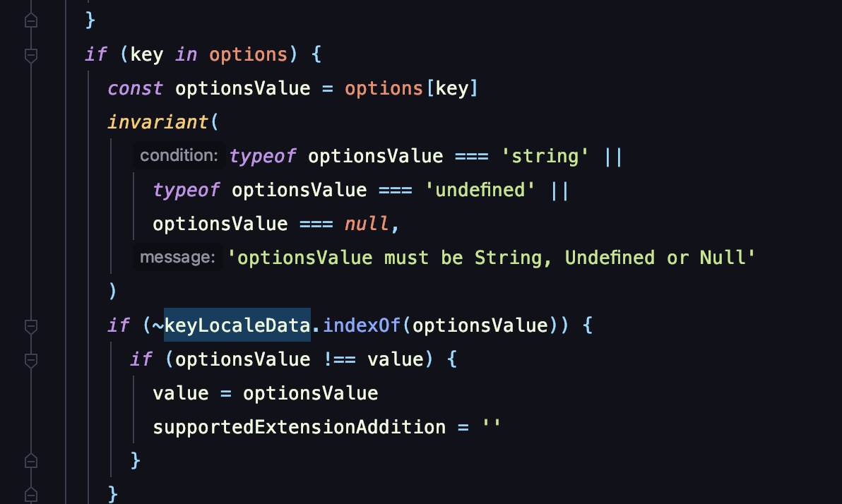Click the "condition:" parameter inlay hint
This screenshot has height=504, width=842.
pos(179,156)
